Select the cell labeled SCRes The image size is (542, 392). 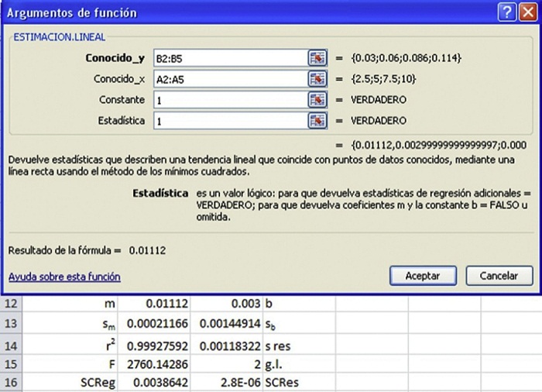[298, 383]
